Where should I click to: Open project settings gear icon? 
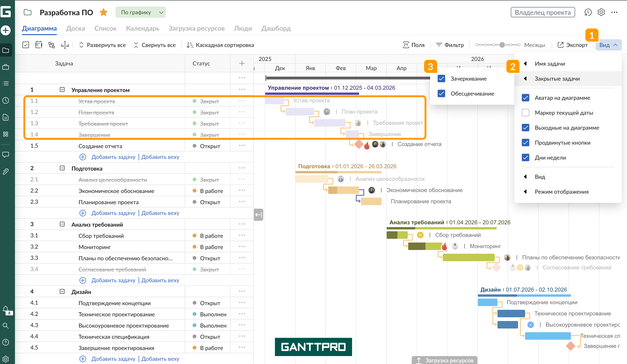[601, 12]
